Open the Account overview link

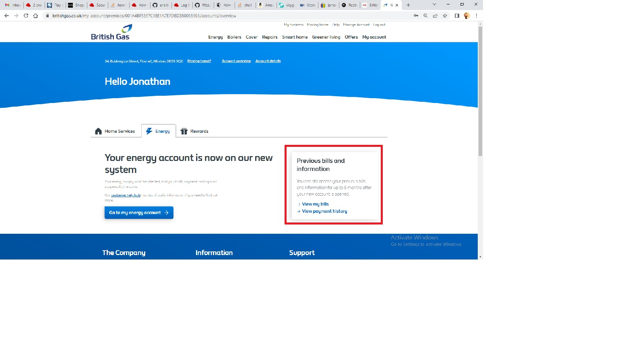(x=236, y=61)
